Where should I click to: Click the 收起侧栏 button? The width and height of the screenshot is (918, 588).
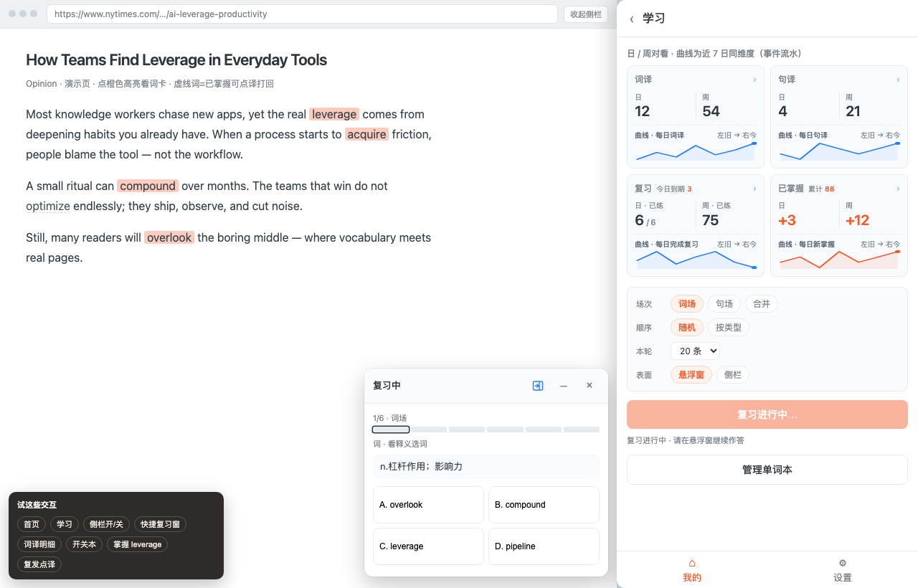click(586, 14)
